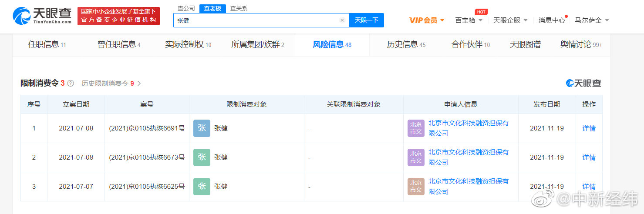Viewport: 644px width, 214px height.
Task: Click the green 张 avatar in row 2
Action: (x=202, y=157)
